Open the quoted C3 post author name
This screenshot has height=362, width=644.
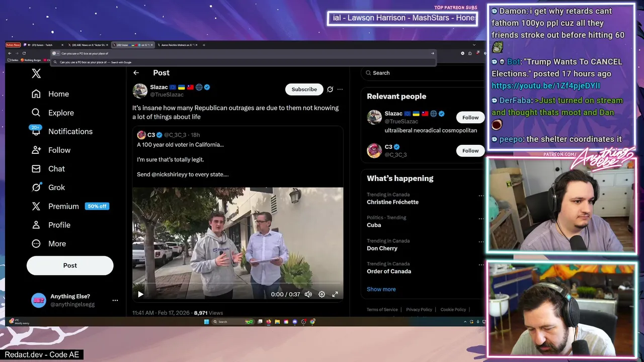tap(151, 135)
